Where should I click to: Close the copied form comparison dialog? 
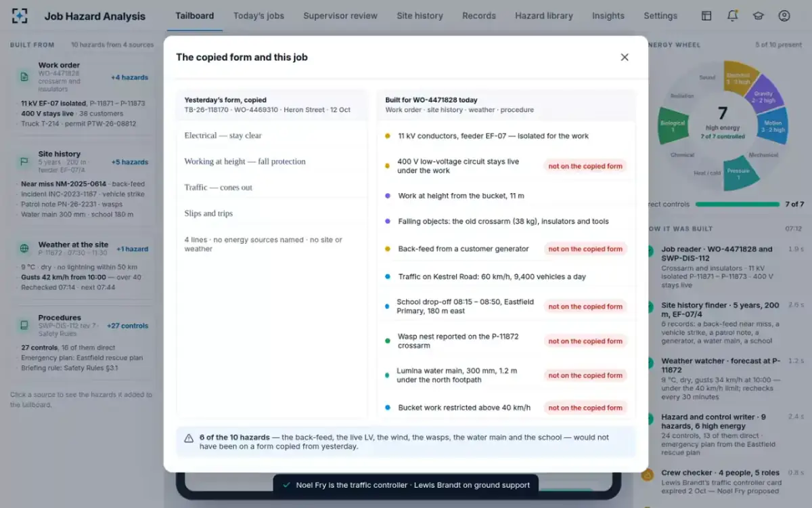[625, 57]
